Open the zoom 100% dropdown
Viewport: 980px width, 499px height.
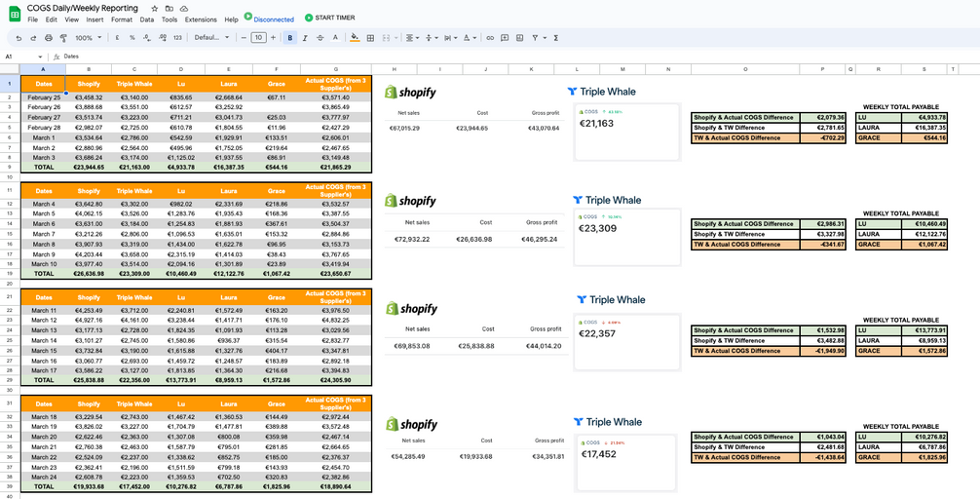pyautogui.click(x=87, y=38)
